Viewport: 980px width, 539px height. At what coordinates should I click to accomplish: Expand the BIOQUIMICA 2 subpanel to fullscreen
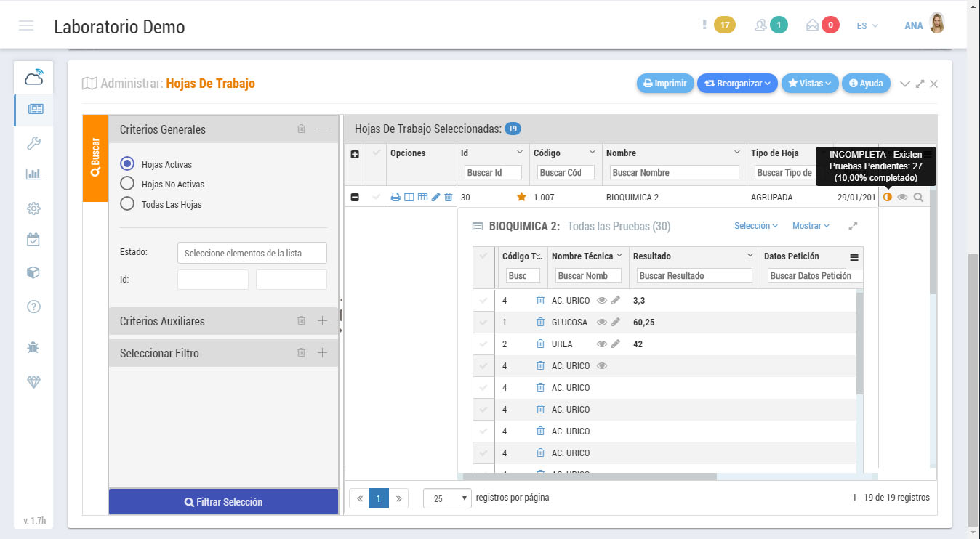pos(853,227)
